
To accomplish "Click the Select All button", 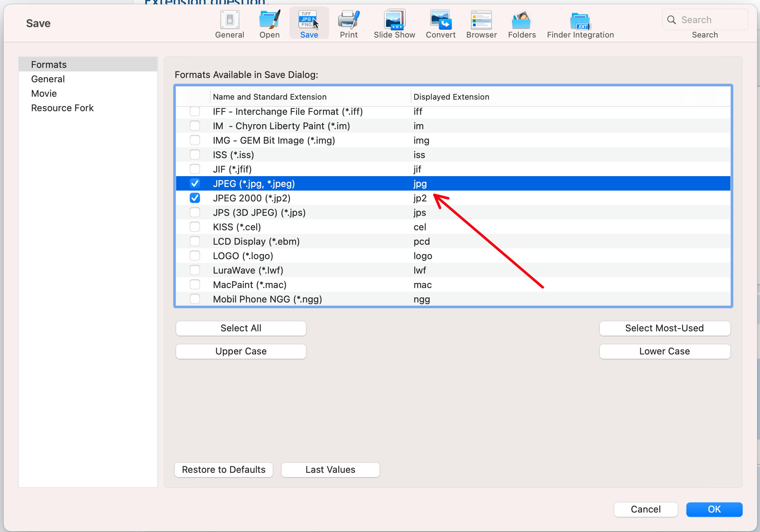I will coord(241,328).
